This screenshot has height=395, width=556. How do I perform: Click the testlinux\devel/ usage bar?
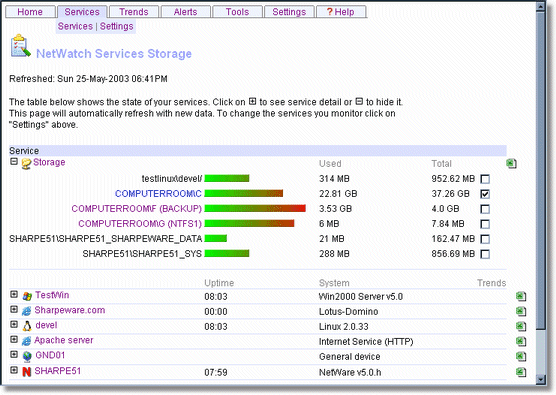[227, 178]
